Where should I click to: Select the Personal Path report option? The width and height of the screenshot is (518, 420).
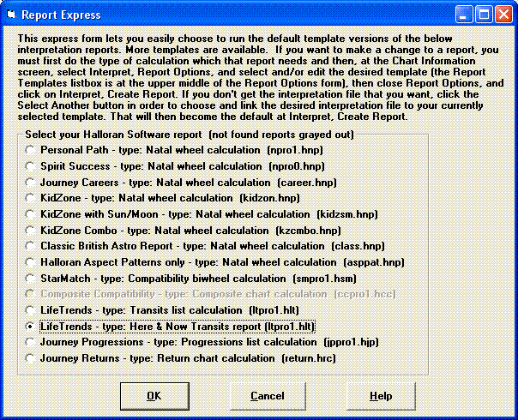[32, 150]
